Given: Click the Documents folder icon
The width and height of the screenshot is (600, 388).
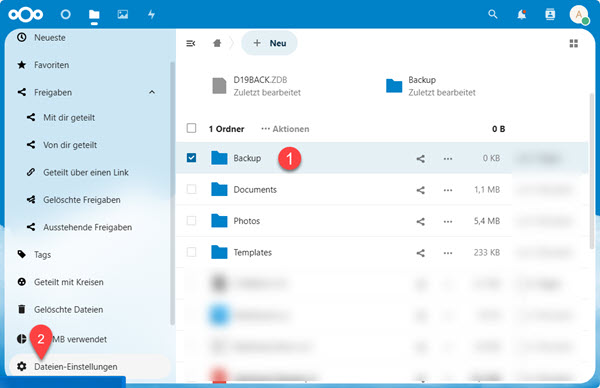Looking at the screenshot, I should pyautogui.click(x=219, y=189).
